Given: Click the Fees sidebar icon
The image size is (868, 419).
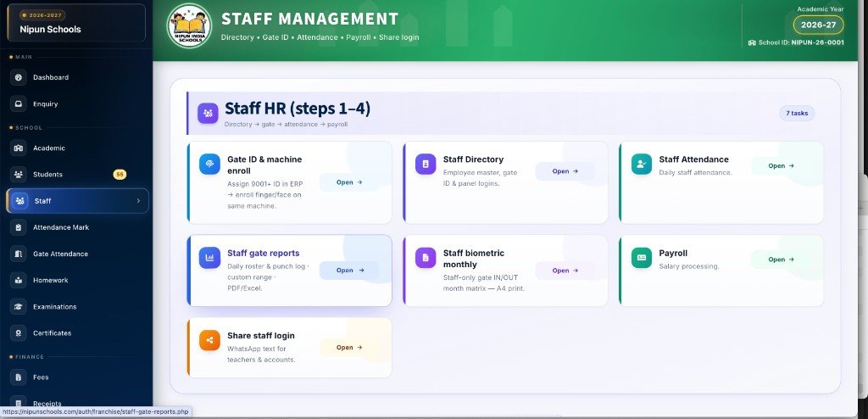Looking at the screenshot, I should click(19, 377).
